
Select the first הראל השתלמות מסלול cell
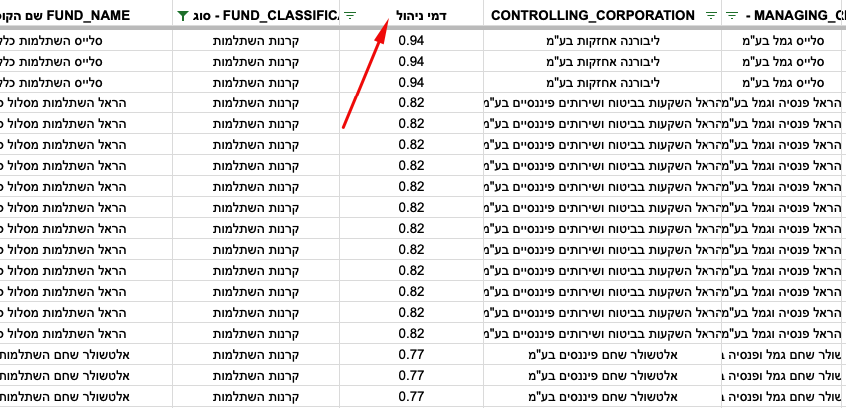[x=86, y=103]
